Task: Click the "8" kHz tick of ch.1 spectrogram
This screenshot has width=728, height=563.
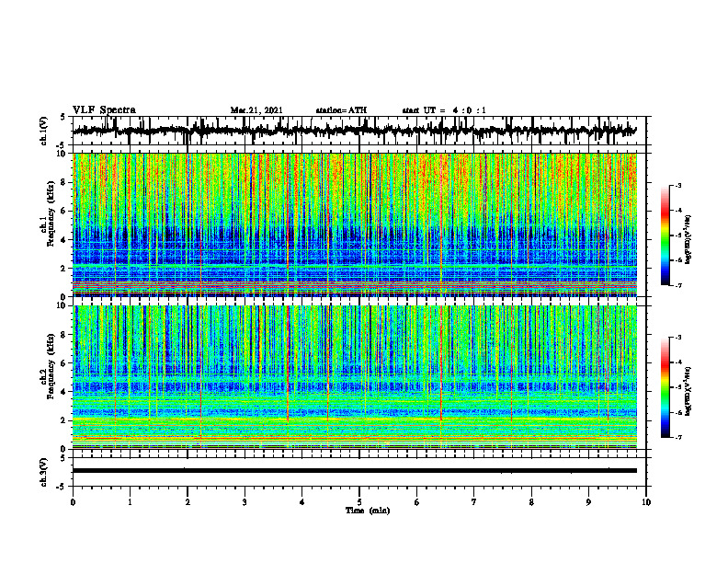Action: coord(64,182)
